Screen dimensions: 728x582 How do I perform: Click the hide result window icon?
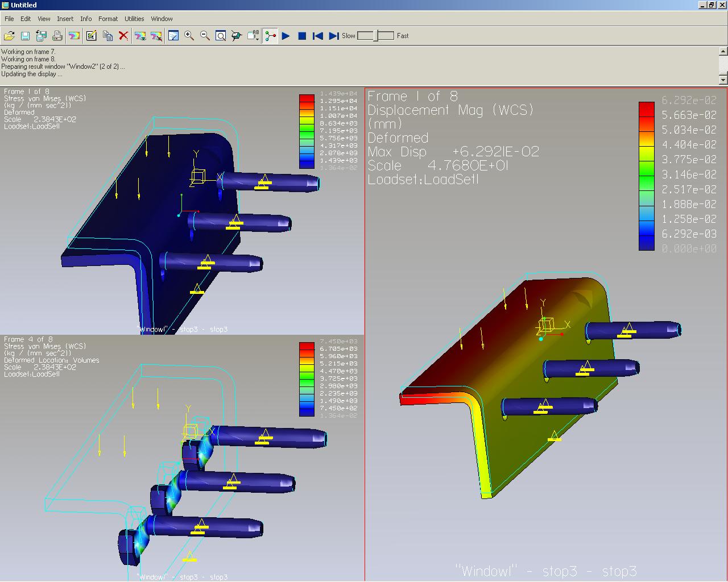click(x=156, y=36)
